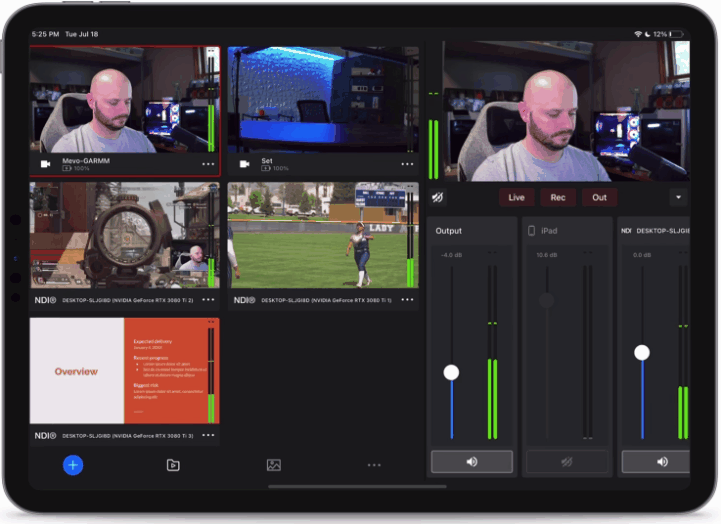
Task: Mute the Output channel speaker button
Action: click(472, 461)
